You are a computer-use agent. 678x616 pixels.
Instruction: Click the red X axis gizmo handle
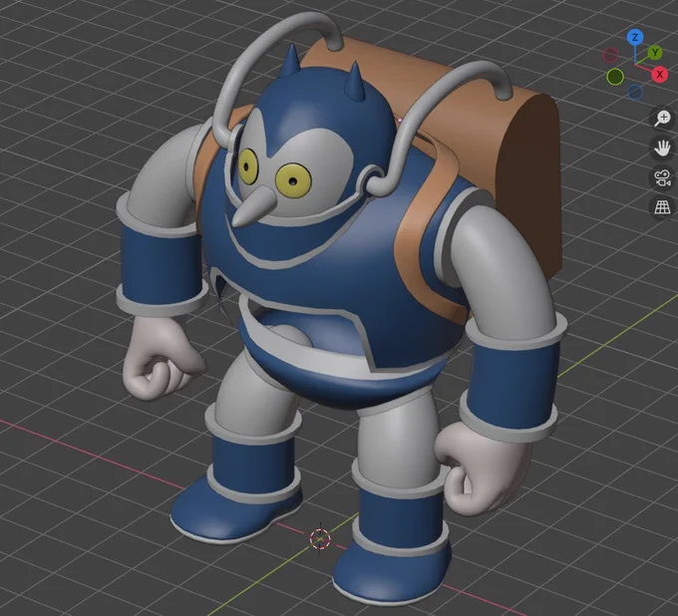click(x=659, y=75)
